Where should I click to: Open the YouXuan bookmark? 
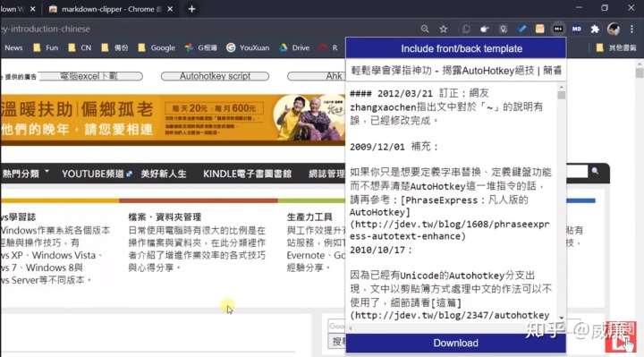[248, 47]
